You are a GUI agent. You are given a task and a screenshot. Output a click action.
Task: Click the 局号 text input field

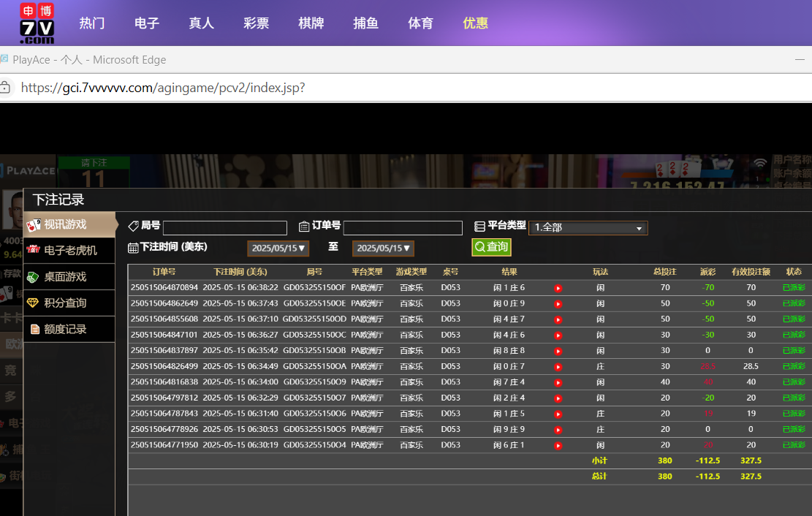[x=225, y=228]
